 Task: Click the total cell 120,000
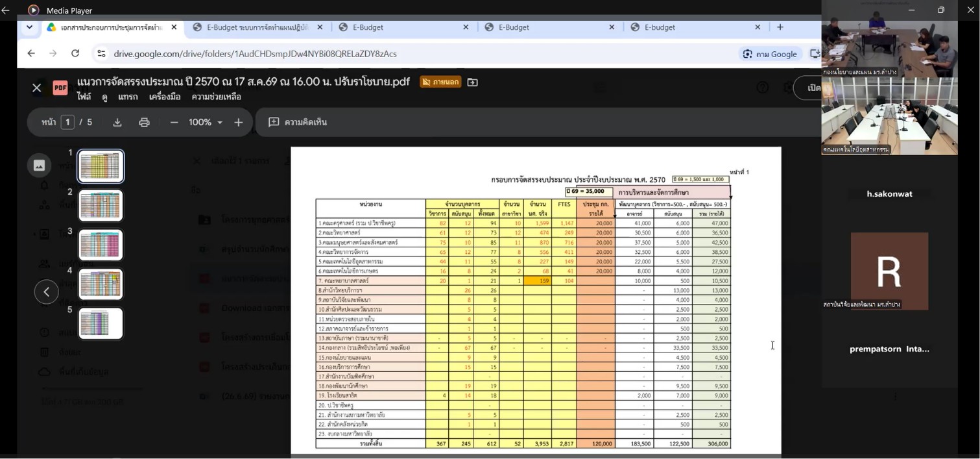click(x=595, y=444)
